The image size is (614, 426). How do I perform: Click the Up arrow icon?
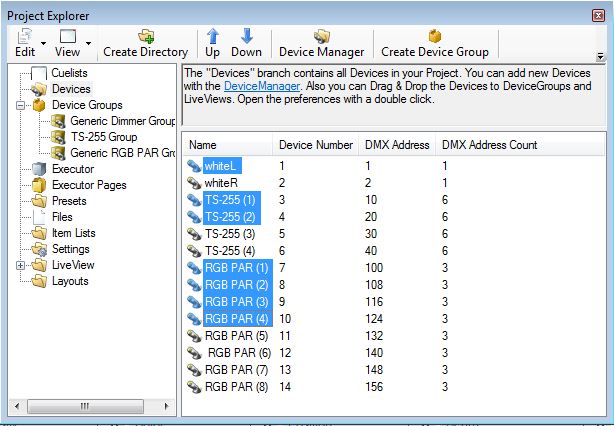click(x=212, y=36)
